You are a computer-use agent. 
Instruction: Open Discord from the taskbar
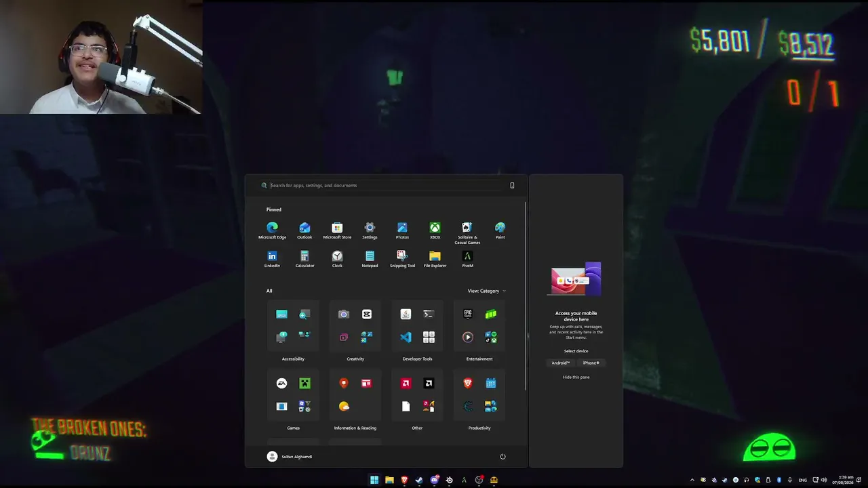434,480
